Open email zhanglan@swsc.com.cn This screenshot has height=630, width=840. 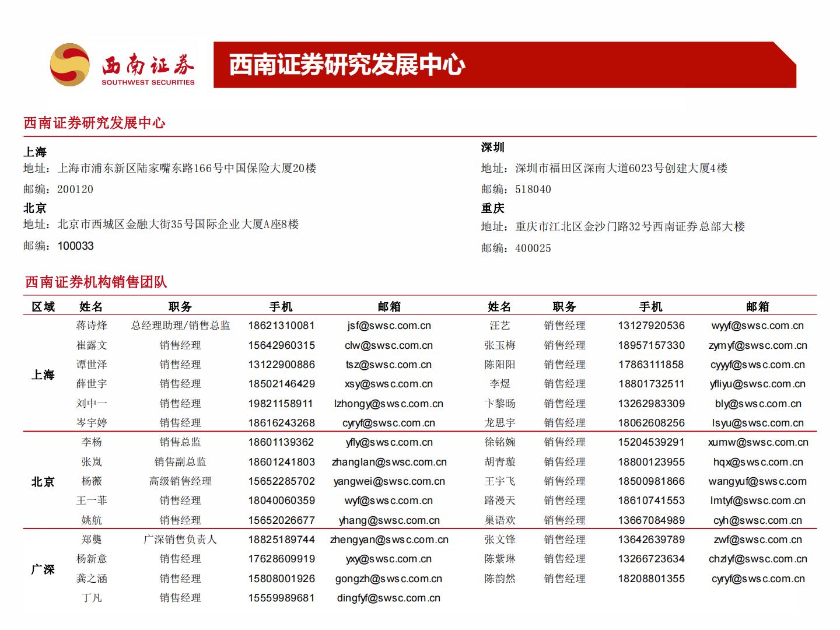[389, 462]
